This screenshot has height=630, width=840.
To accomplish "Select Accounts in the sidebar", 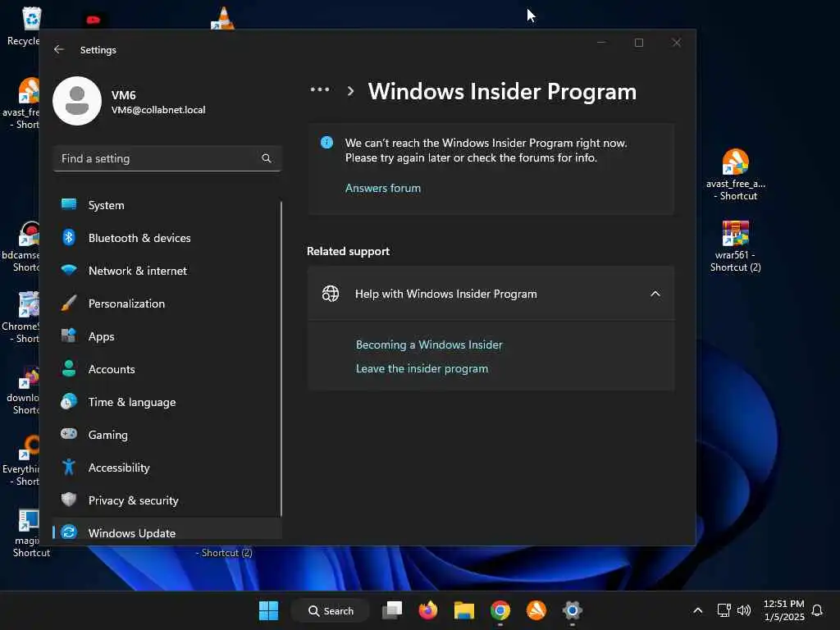I will 167,369.
